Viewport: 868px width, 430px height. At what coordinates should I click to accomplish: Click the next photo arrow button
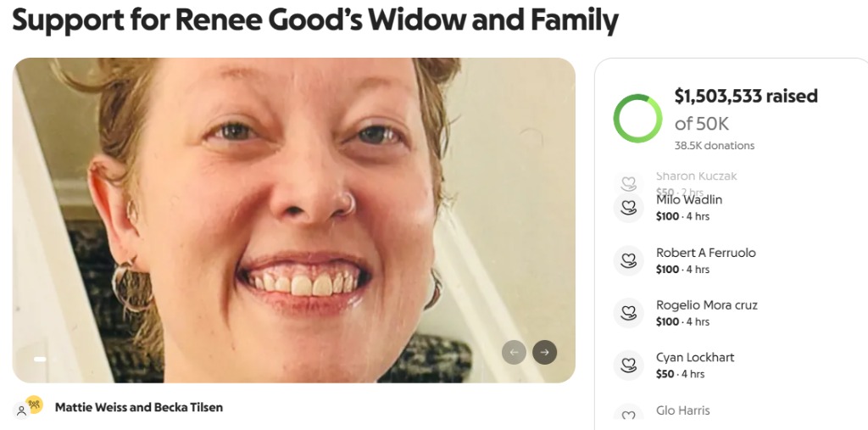[545, 353]
